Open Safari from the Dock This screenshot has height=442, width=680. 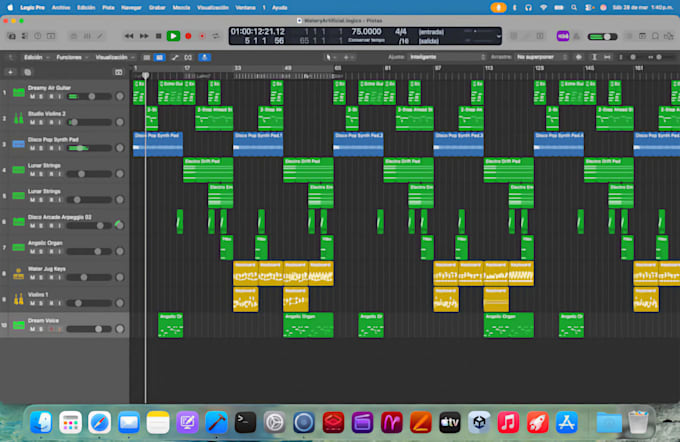tap(99, 422)
